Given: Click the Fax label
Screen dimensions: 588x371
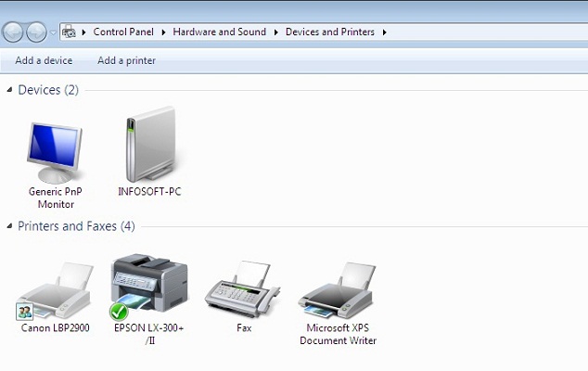Looking at the screenshot, I should coord(244,327).
